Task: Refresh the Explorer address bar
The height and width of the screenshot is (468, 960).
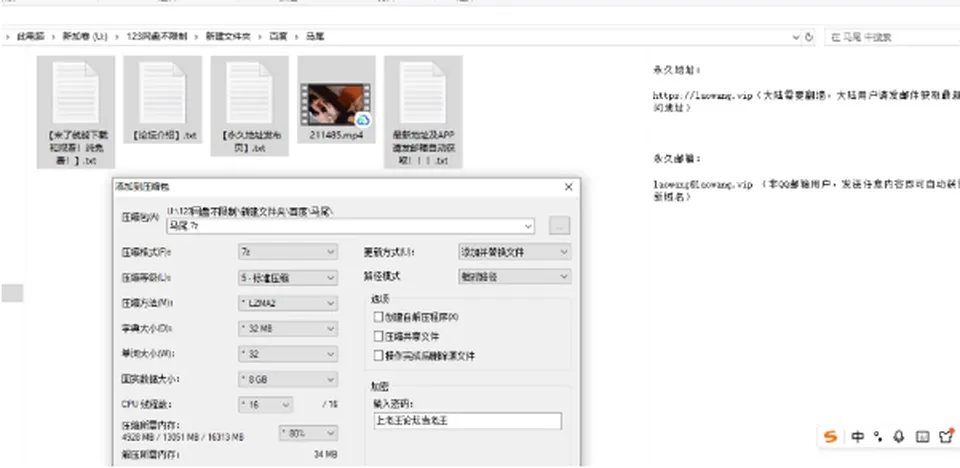Action: (809, 37)
